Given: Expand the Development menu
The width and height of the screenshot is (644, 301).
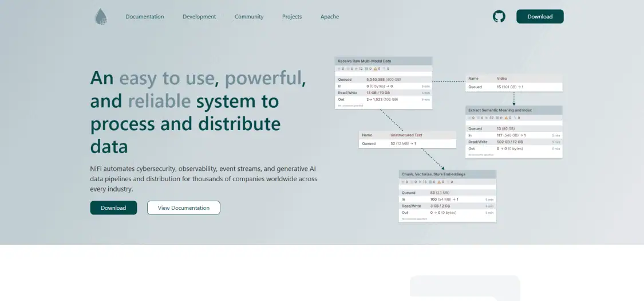Looking at the screenshot, I should pyautogui.click(x=199, y=17).
